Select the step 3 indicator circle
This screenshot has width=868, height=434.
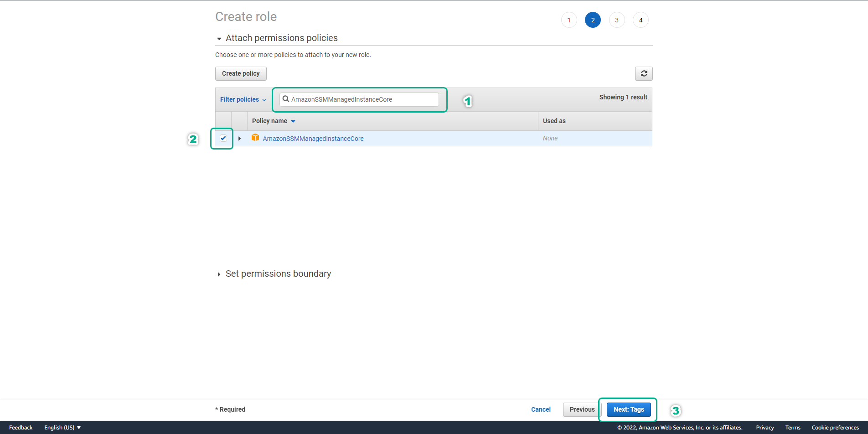pos(616,20)
